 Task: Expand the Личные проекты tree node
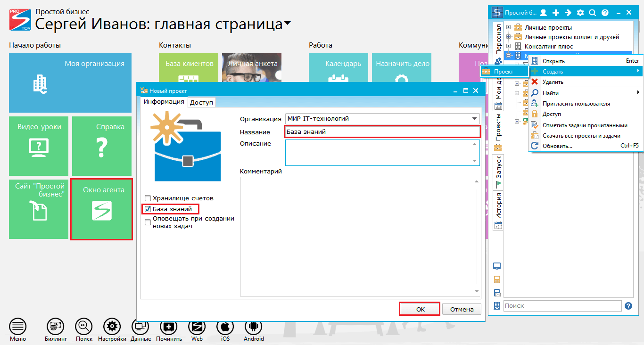pyautogui.click(x=508, y=27)
